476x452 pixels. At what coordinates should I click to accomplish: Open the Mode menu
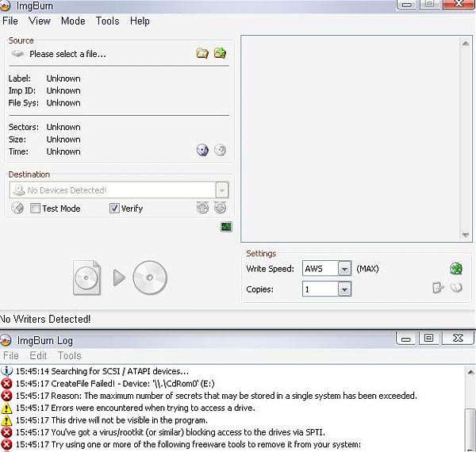tap(73, 21)
